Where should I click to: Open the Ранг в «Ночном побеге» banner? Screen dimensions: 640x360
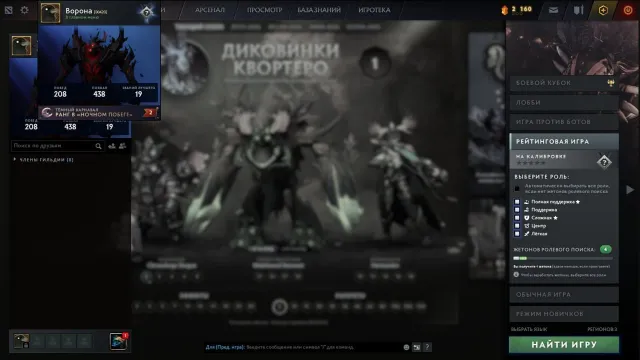(x=98, y=112)
